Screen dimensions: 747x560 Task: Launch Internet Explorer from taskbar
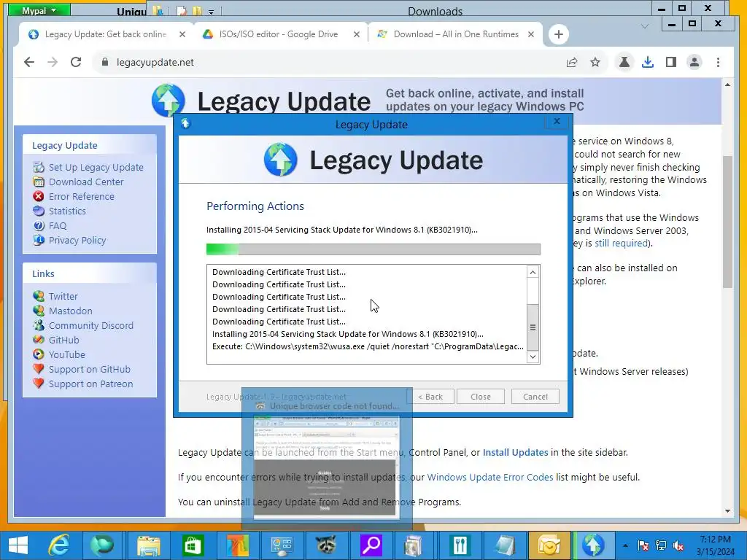[x=60, y=545]
